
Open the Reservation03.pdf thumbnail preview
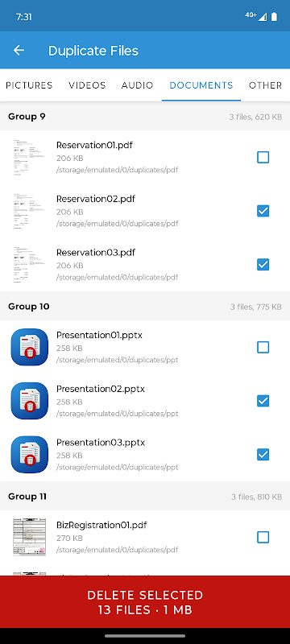[30, 265]
